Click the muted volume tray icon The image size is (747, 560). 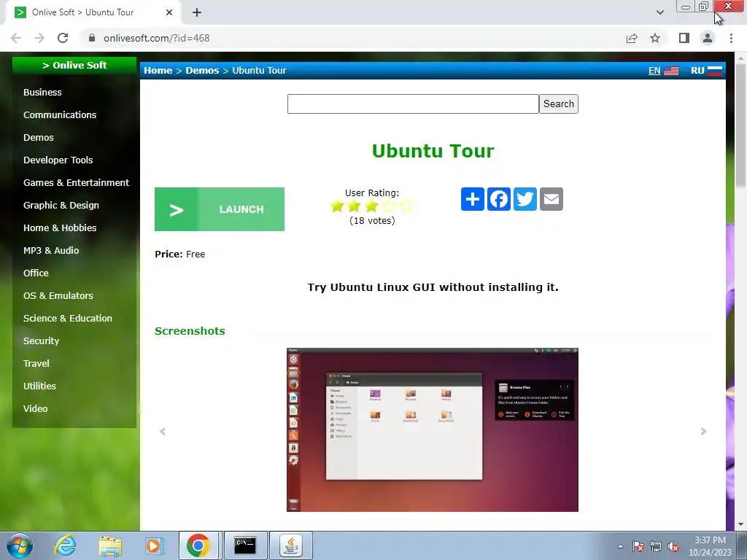coord(673,546)
